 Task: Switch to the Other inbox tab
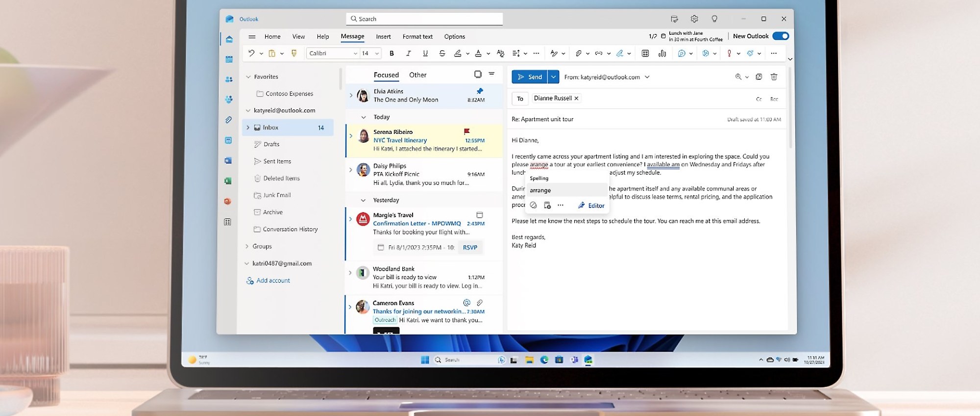tap(417, 75)
